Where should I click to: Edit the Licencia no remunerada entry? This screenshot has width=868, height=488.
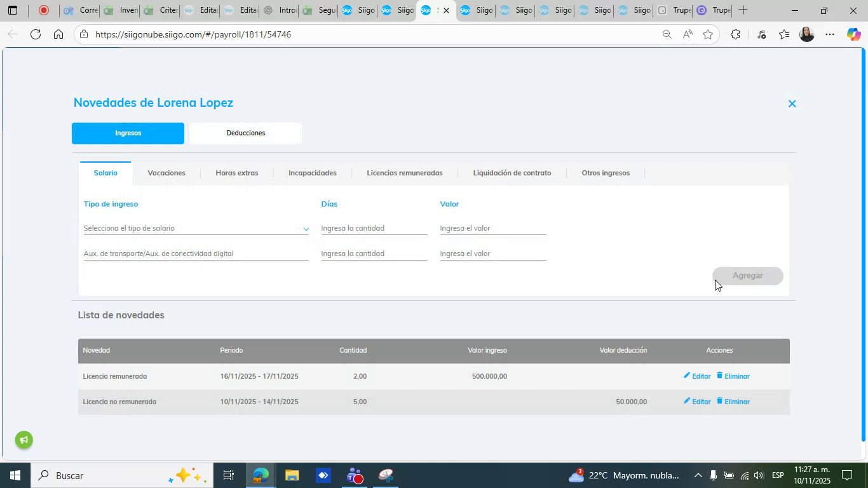(x=697, y=402)
